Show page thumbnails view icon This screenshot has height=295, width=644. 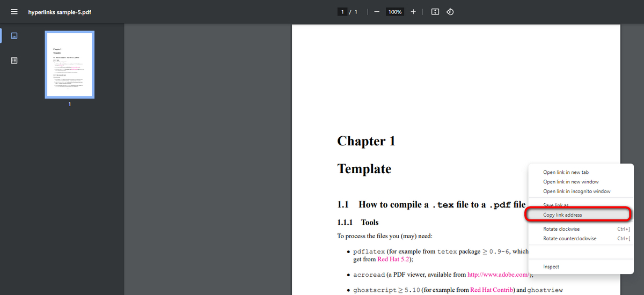pyautogui.click(x=14, y=35)
